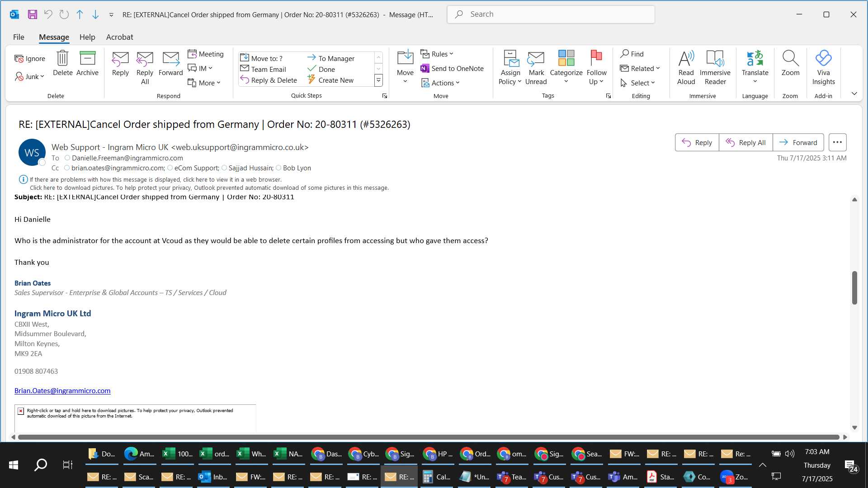Send message to OneNote

[452, 68]
